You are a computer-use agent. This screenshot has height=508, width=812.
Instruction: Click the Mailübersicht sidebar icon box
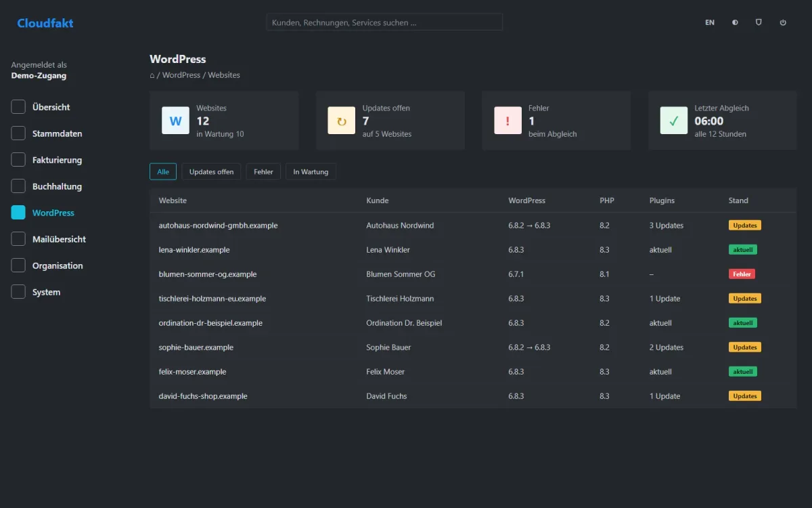(x=18, y=239)
